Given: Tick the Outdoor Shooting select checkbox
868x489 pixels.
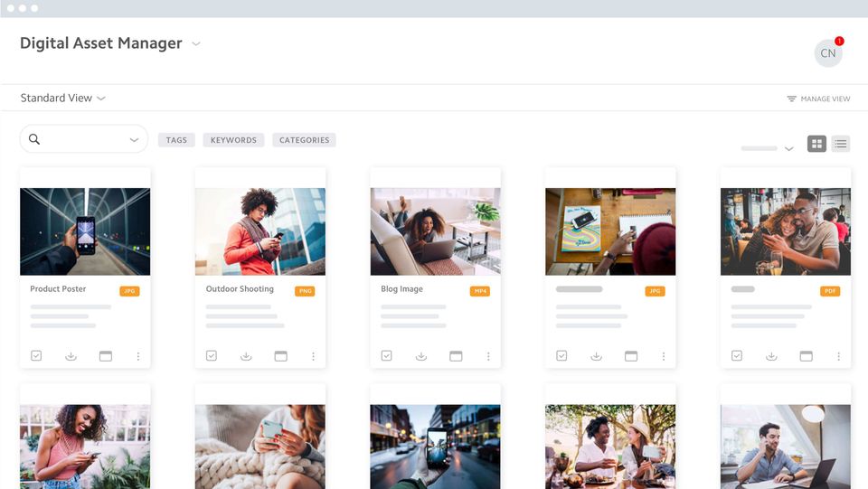Looking at the screenshot, I should pyautogui.click(x=212, y=356).
